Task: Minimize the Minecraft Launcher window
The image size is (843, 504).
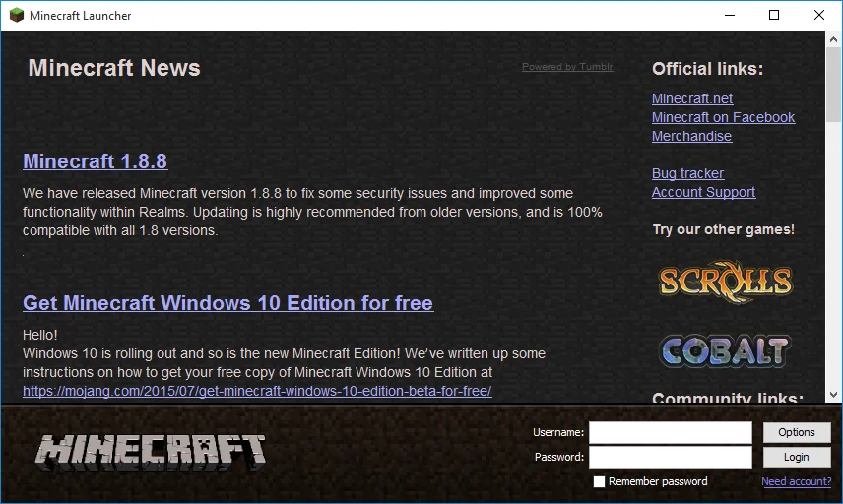Action: [x=730, y=15]
